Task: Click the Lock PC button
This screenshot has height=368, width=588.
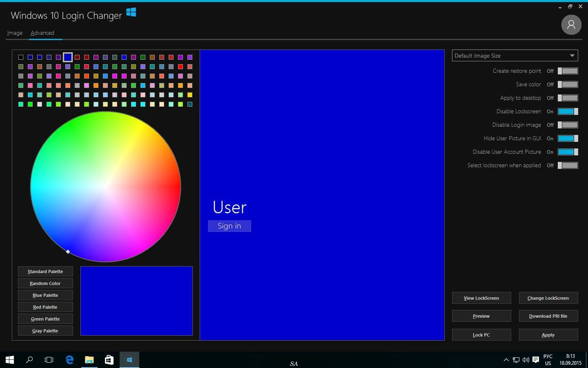Action: coord(481,335)
